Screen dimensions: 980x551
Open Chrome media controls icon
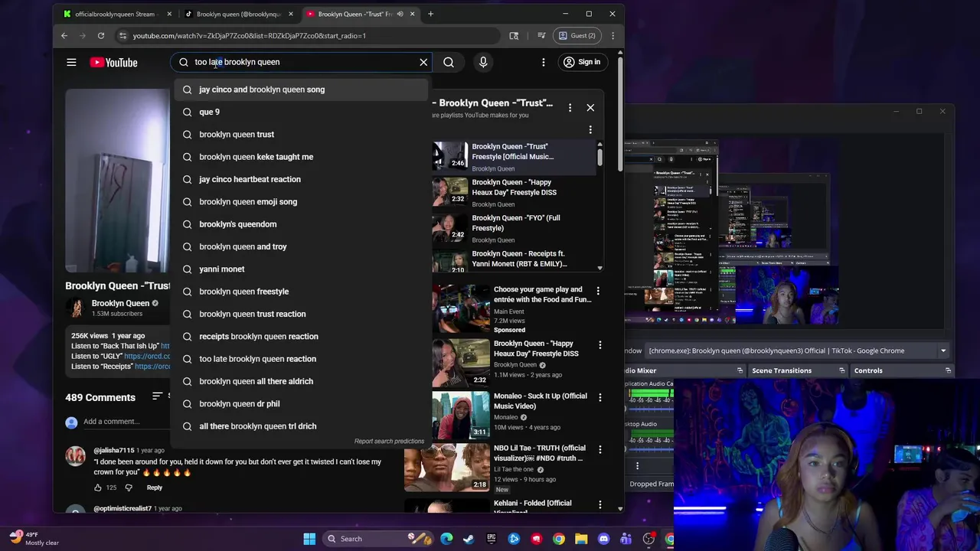point(541,35)
